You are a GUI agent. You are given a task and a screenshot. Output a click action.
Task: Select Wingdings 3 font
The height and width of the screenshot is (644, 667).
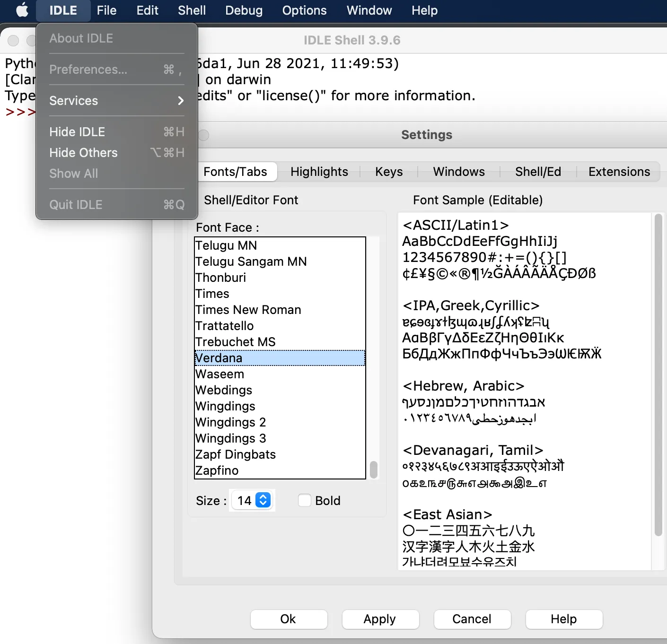(x=280, y=438)
